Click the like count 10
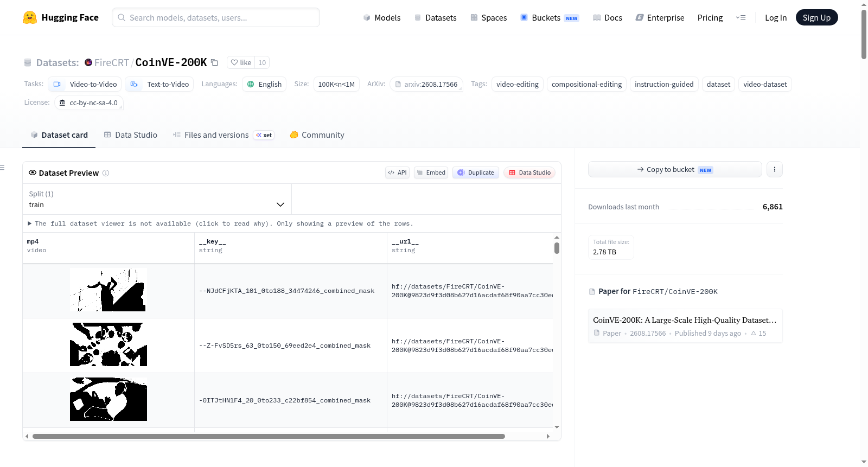 [x=262, y=62]
